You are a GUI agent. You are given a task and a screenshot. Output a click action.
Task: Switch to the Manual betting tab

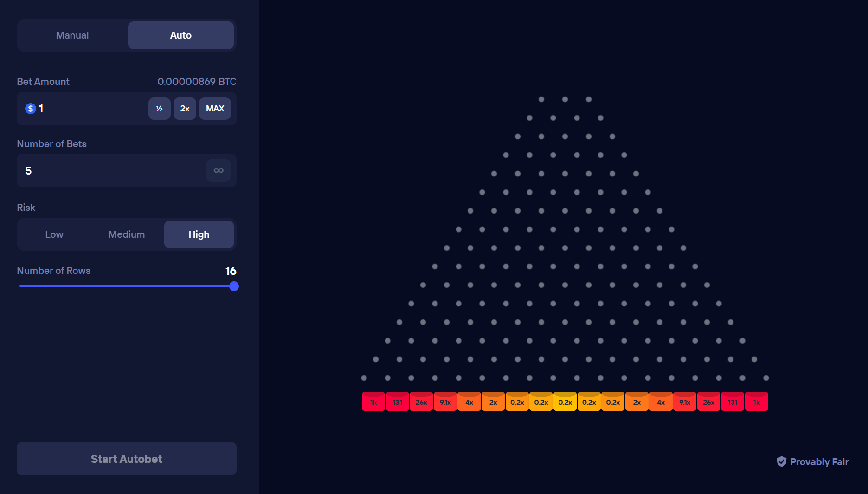(x=72, y=35)
